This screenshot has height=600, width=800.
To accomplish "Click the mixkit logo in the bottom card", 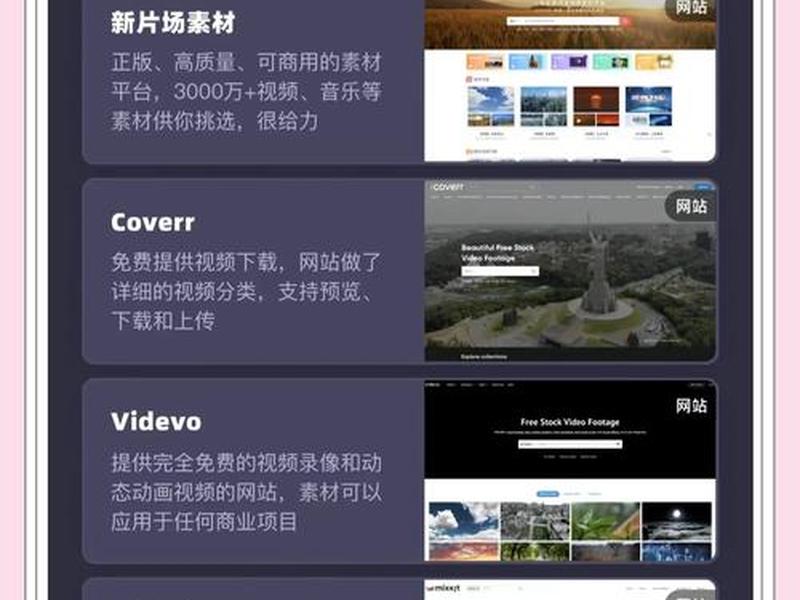I will pos(444,588).
